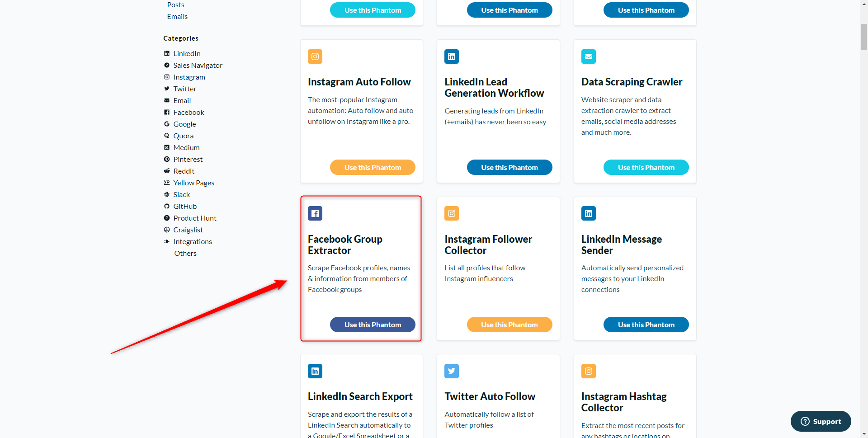
Task: Click the Twitter bird icon in sidebar
Action: 167,89
